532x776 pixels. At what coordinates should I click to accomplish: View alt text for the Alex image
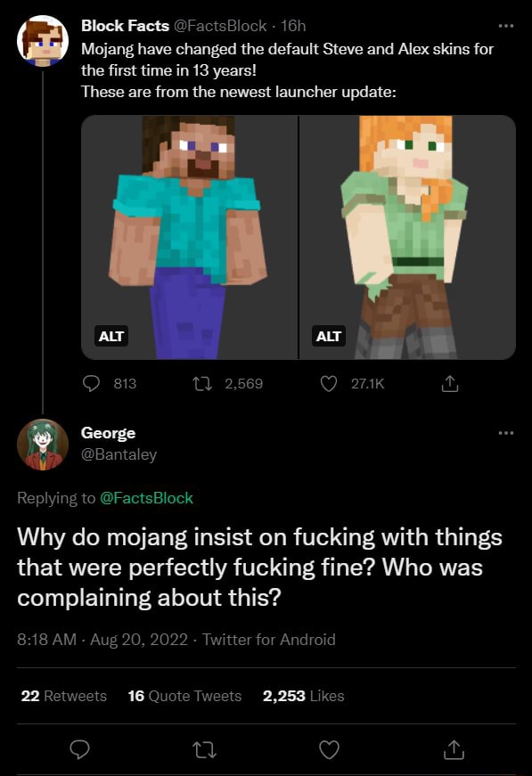(328, 337)
